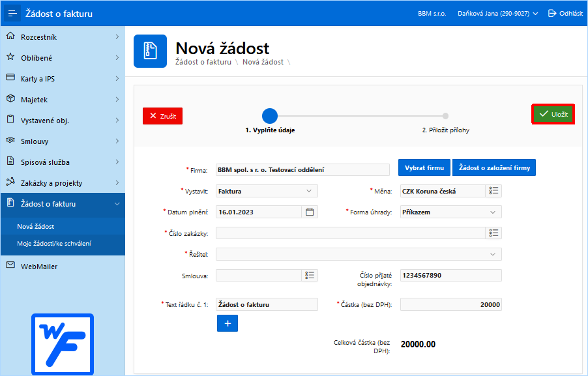Screen dimensions: 588x376
Task: Expand the Karty a IPS chevron
Action: coord(117,78)
